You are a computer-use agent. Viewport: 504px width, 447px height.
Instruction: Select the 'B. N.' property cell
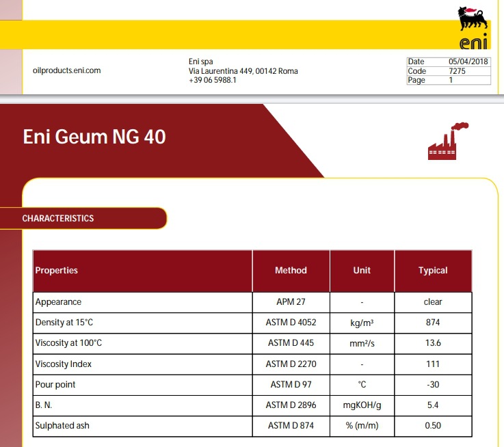click(143, 405)
